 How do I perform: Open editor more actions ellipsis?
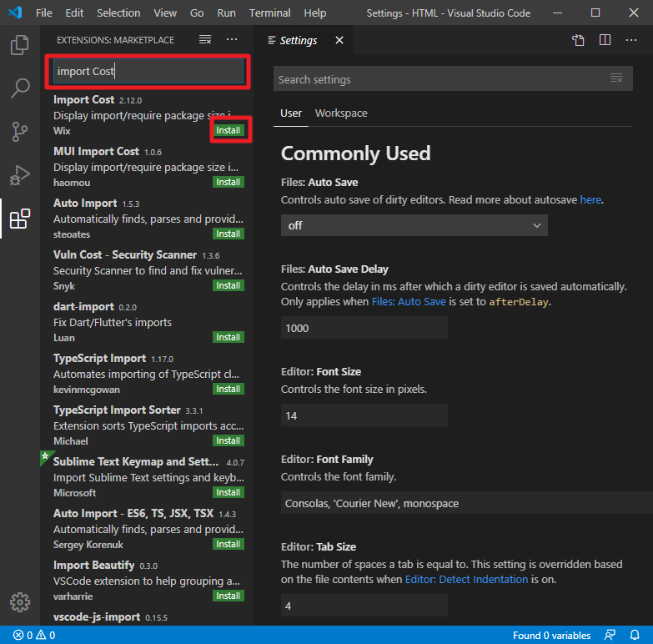click(631, 40)
